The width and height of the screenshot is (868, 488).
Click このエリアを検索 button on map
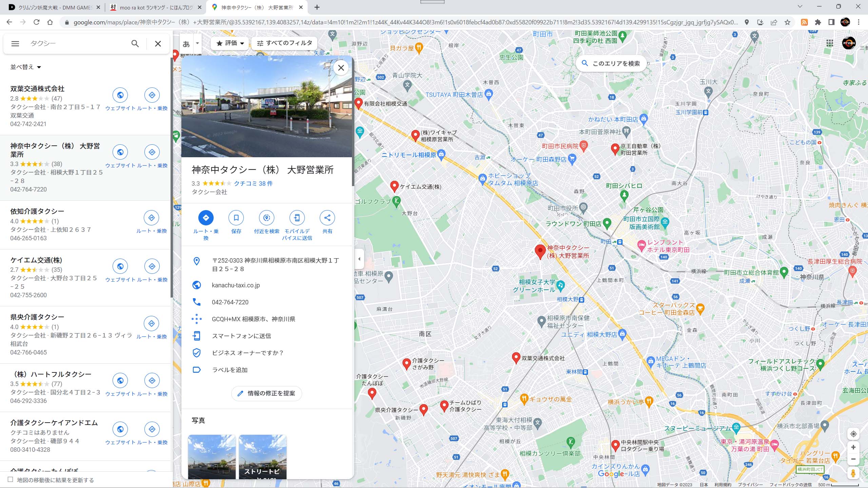click(611, 63)
